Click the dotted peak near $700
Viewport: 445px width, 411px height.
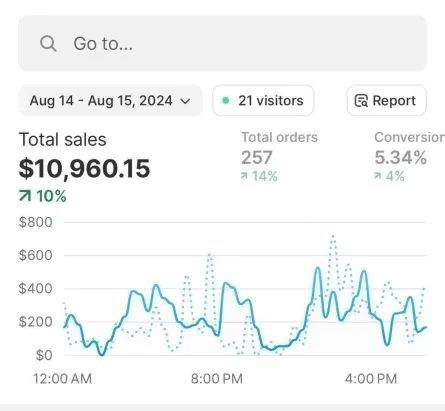click(x=333, y=237)
